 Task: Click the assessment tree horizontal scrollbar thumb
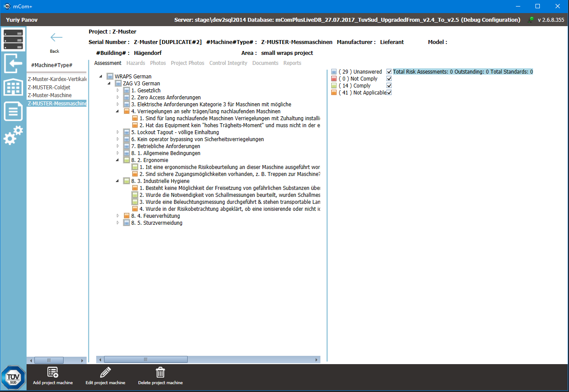pyautogui.click(x=146, y=359)
